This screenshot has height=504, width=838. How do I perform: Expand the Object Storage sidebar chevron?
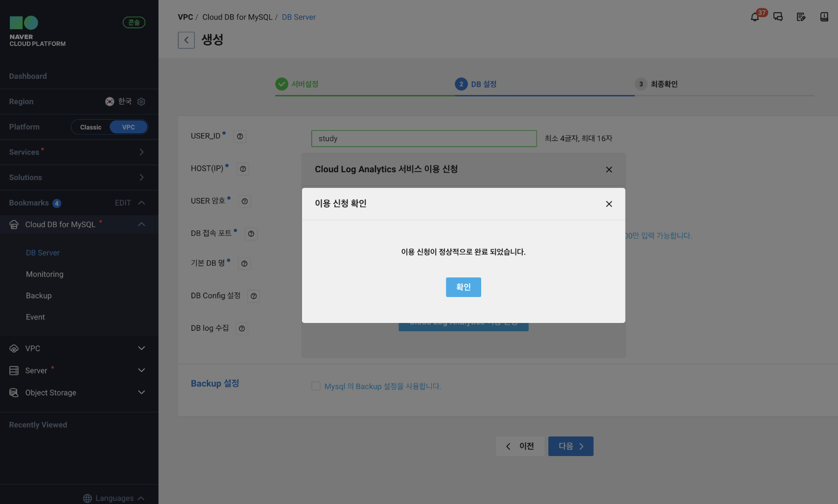[141, 392]
